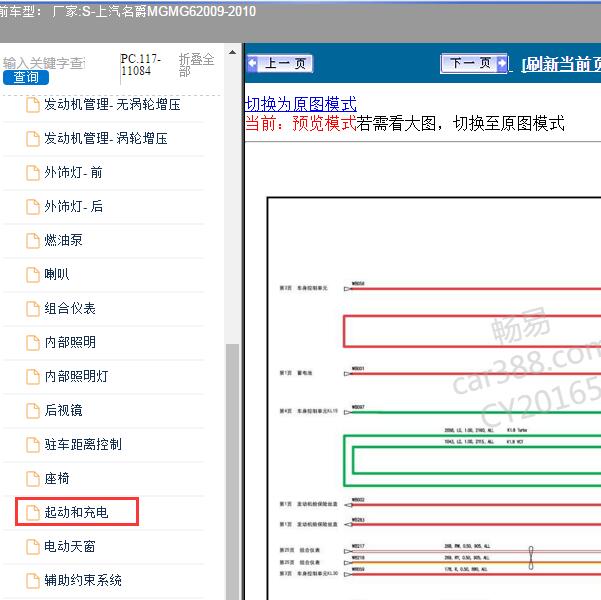Image resolution: width=601 pixels, height=600 pixels.
Task: Click the right arrow icon on 下一页
Action: tap(502, 63)
